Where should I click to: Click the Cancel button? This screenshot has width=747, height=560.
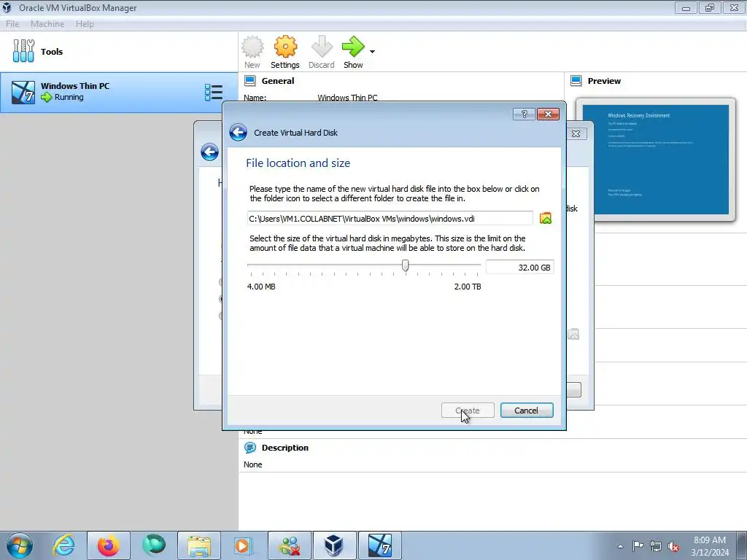click(527, 411)
